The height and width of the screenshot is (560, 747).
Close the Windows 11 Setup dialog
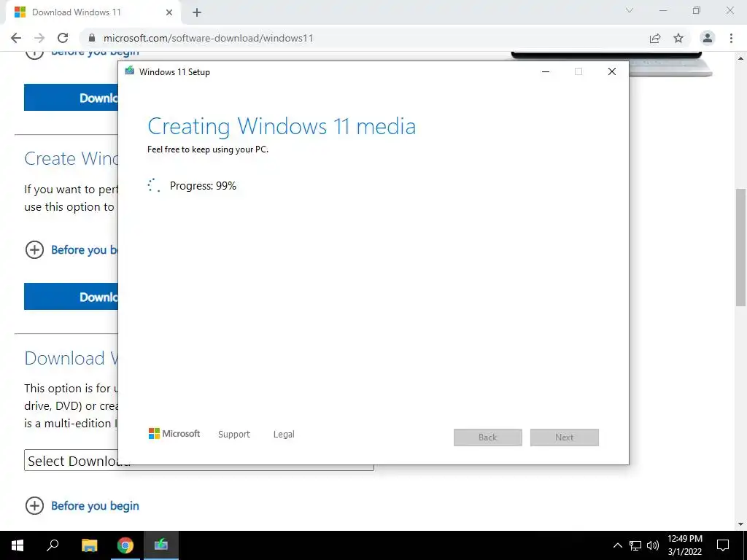pyautogui.click(x=612, y=71)
